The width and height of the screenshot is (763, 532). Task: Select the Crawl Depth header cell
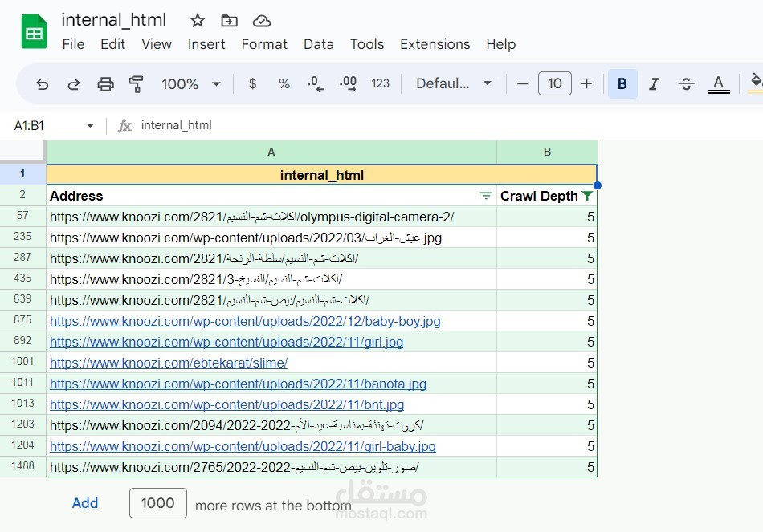pyautogui.click(x=547, y=196)
